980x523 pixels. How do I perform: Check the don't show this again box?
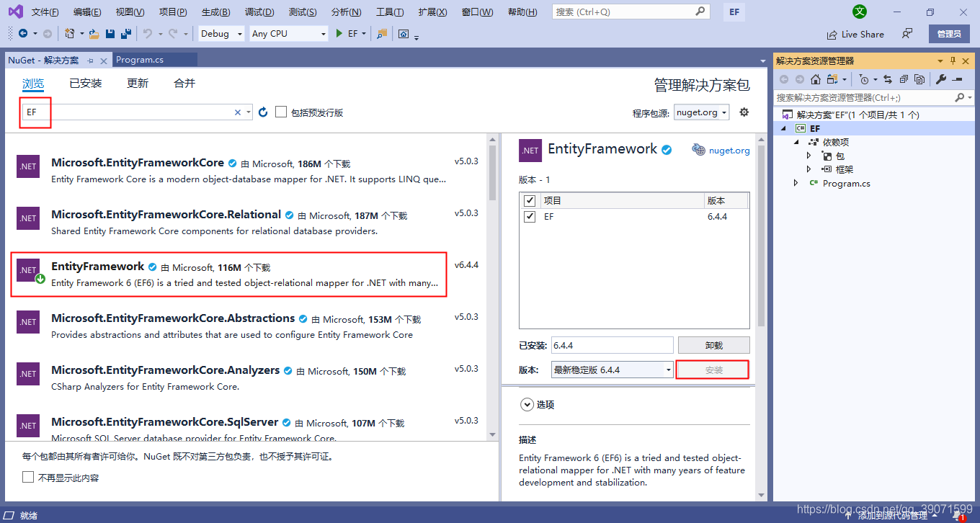point(28,477)
